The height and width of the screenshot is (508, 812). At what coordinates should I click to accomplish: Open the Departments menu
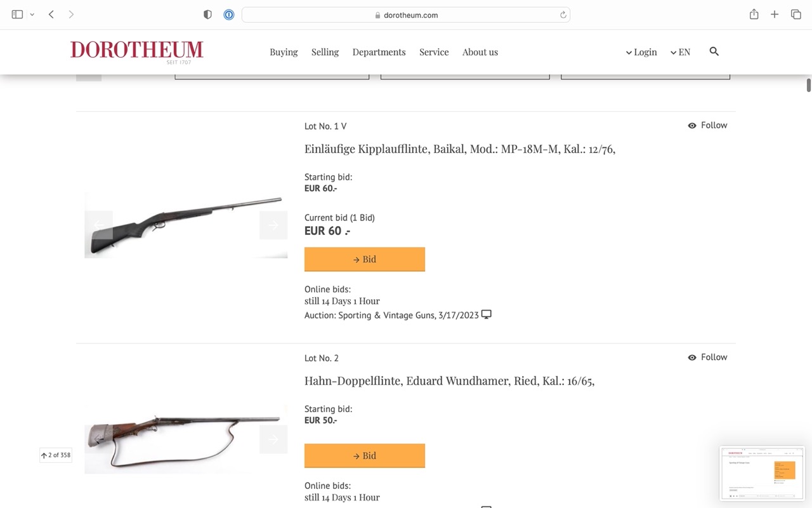point(379,52)
